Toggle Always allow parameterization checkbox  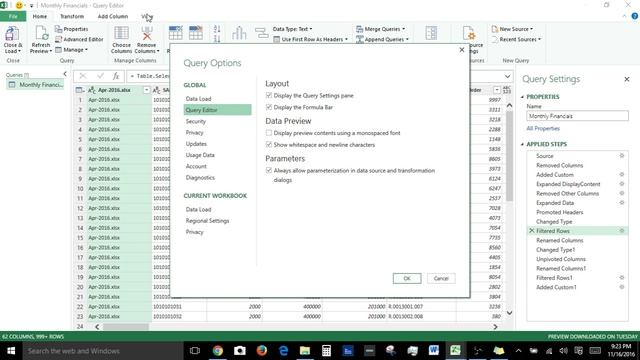pos(269,170)
